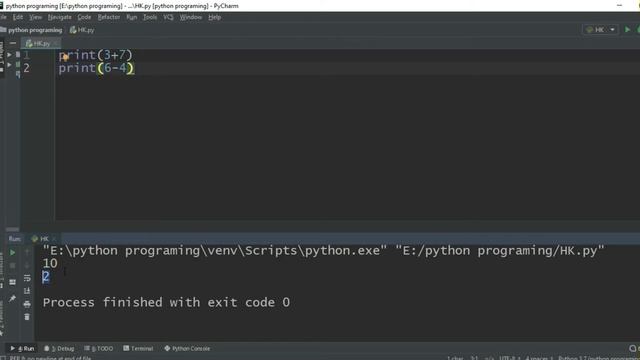Click the Up stack trace arrow
This screenshot has height=360, width=640.
click(x=27, y=253)
